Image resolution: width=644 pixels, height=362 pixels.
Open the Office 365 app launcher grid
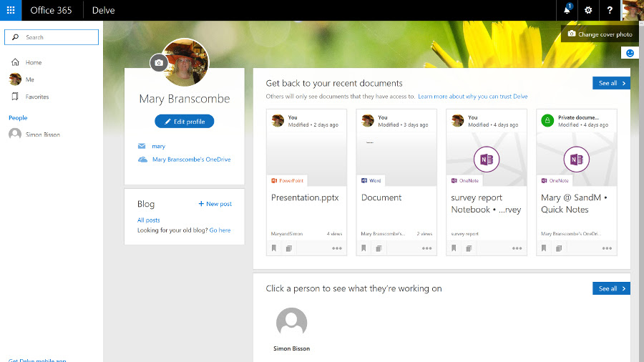pos(11,10)
